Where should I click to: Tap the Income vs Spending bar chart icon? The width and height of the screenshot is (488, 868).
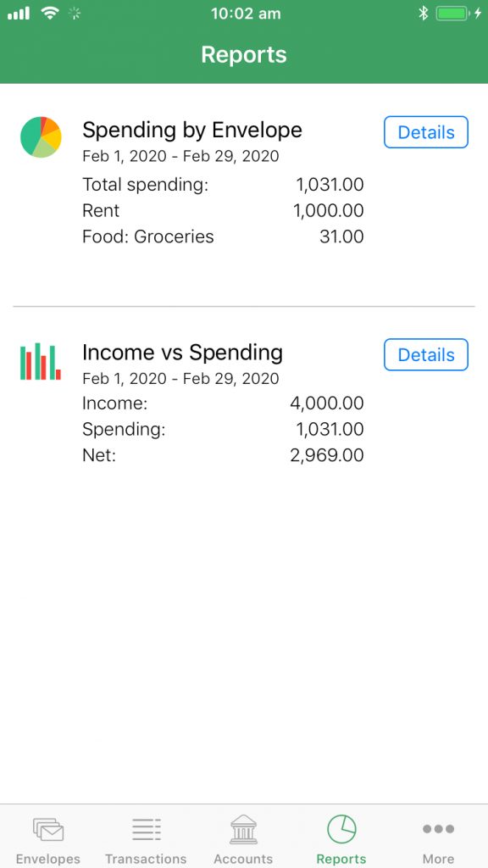[x=41, y=361]
